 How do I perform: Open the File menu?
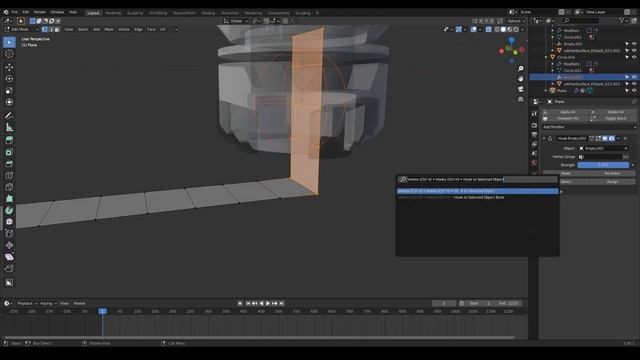coord(15,12)
